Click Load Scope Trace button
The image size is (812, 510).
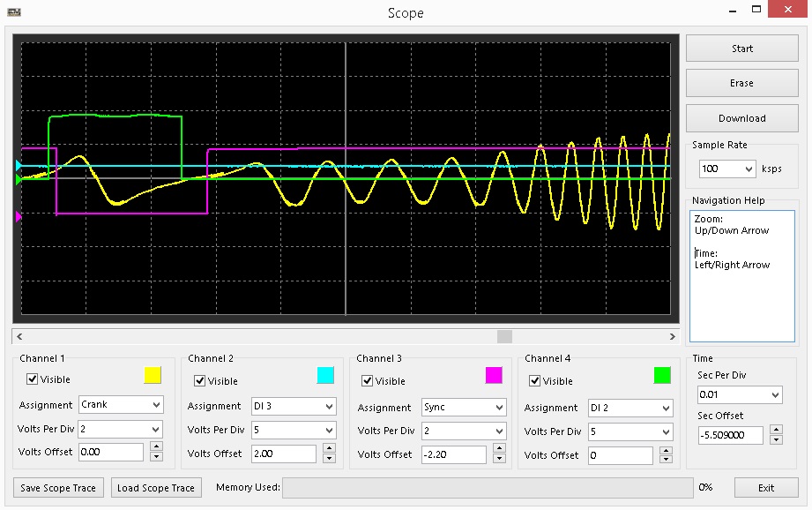click(156, 488)
